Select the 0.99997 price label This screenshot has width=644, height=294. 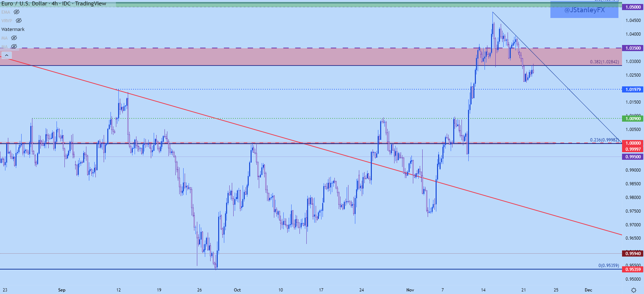point(633,149)
